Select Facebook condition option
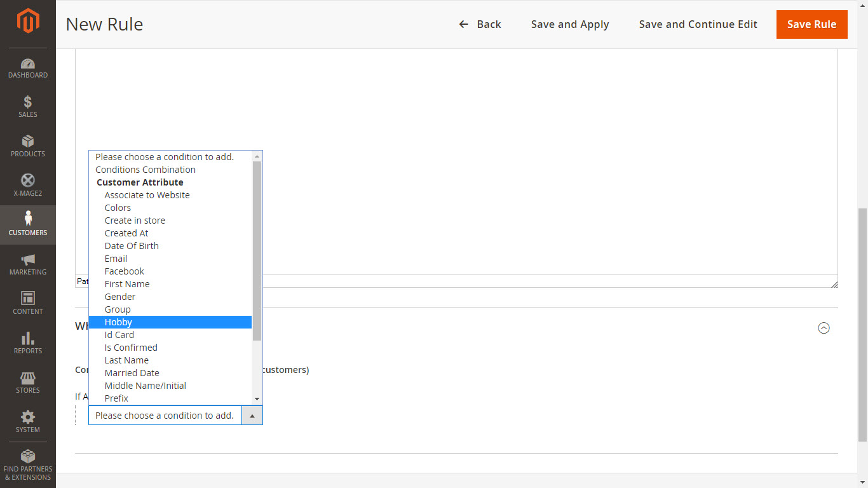The image size is (868, 488). (x=170, y=271)
